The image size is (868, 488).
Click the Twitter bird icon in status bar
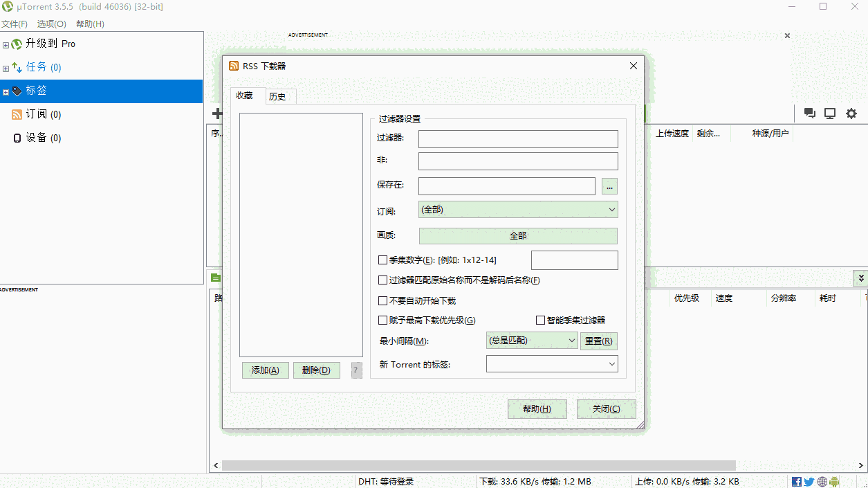pos(809,481)
